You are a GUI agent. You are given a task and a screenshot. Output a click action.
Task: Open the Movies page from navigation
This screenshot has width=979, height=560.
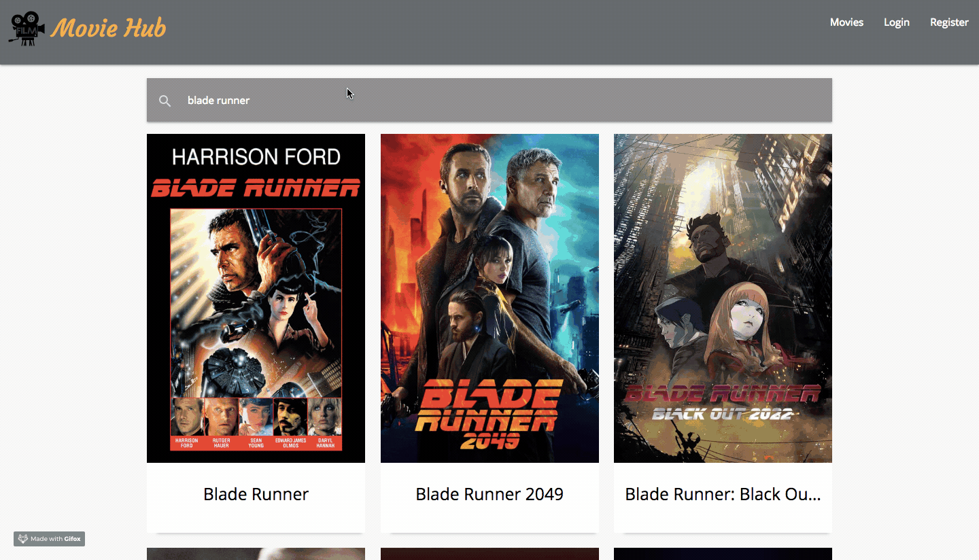846,22
